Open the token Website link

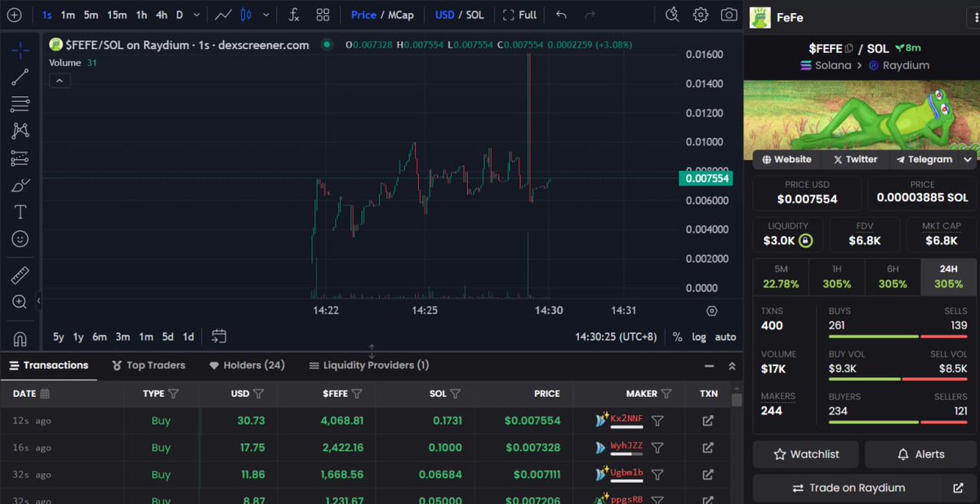(786, 160)
